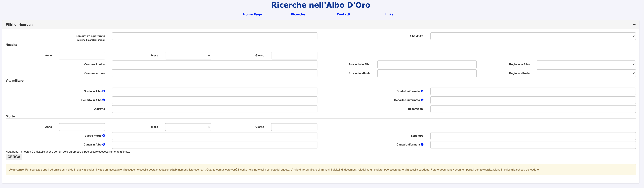Click info icon next to Luogo morte
644x188 pixels.
[103, 135]
